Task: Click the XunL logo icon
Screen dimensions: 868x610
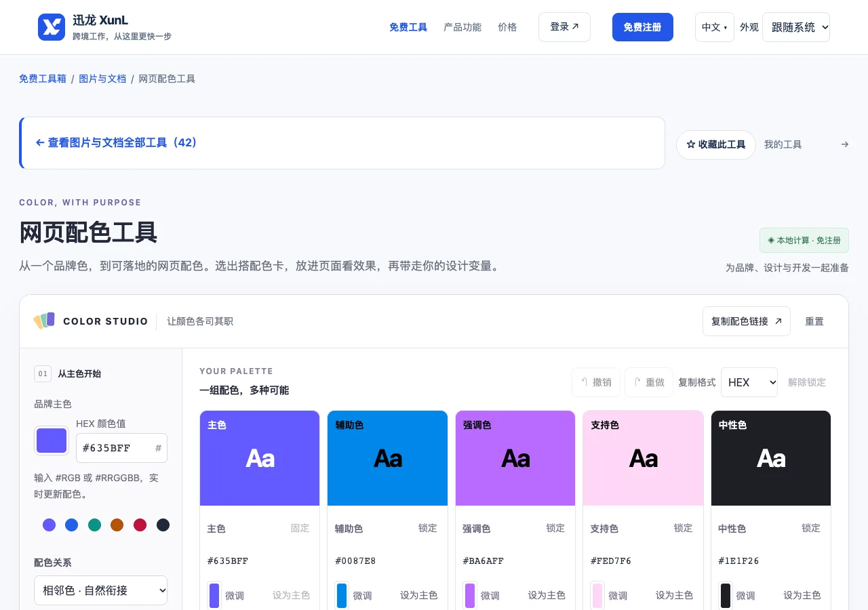Action: (x=52, y=27)
